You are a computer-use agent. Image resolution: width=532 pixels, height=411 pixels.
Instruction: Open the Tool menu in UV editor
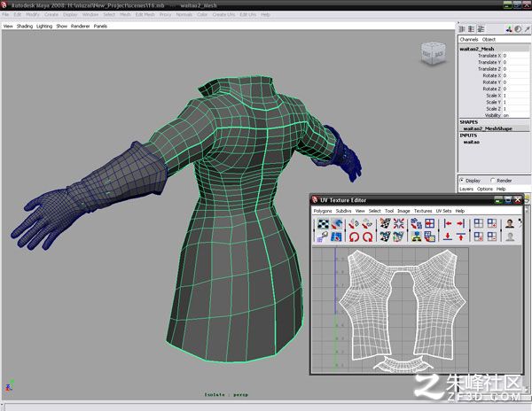(389, 211)
